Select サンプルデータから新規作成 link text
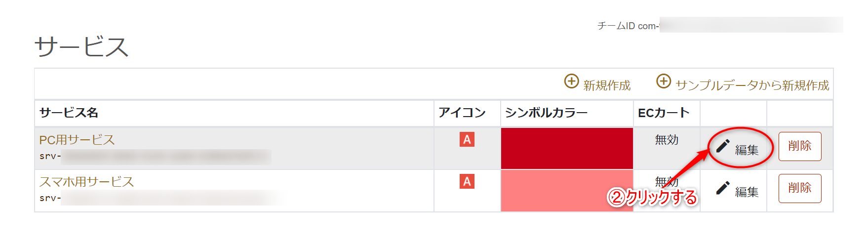This screenshot has height=247, width=868. click(x=752, y=85)
